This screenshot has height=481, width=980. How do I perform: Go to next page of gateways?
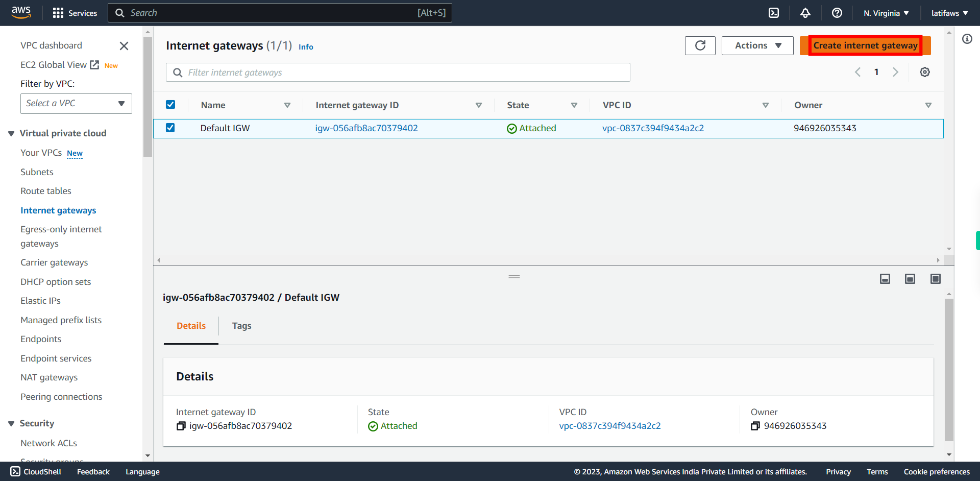[895, 72]
